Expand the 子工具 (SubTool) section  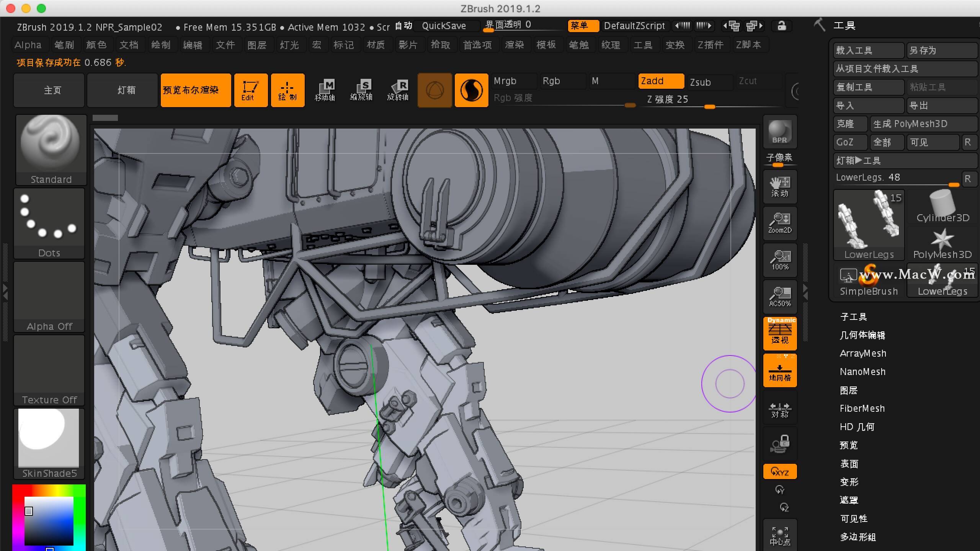click(853, 317)
